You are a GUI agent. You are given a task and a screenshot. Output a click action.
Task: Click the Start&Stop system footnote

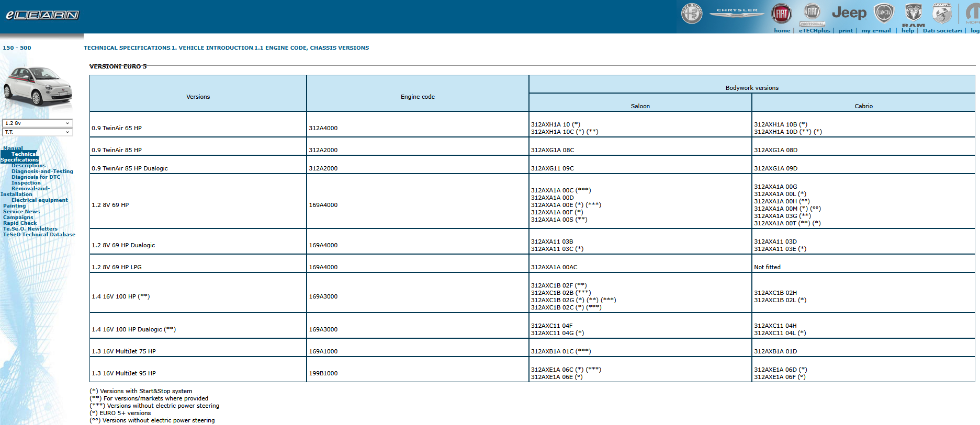coord(141,391)
